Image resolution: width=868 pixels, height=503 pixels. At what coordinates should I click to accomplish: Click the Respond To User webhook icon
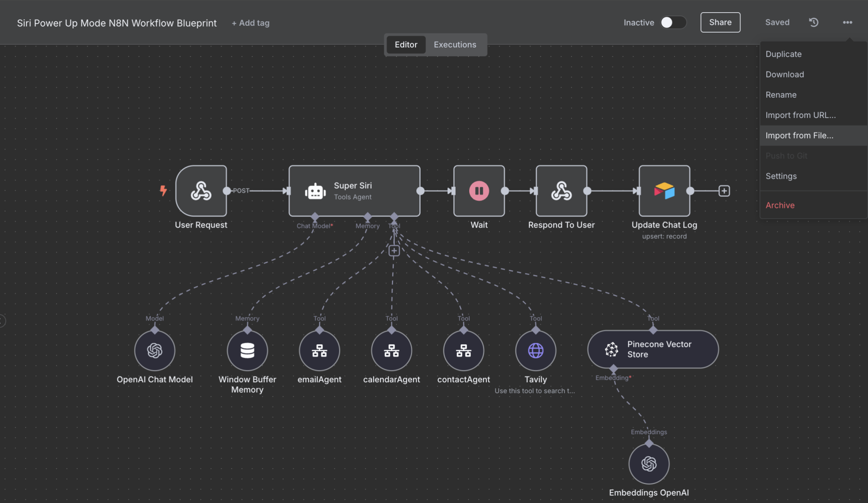tap(561, 191)
